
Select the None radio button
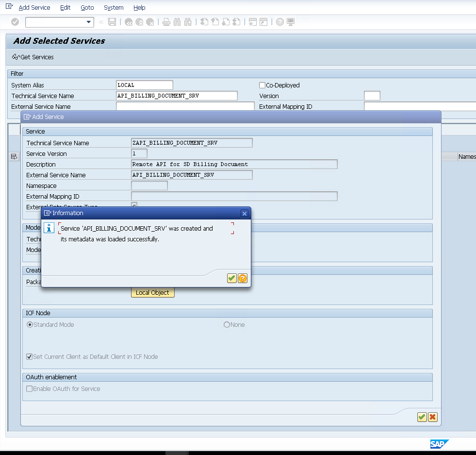click(227, 325)
